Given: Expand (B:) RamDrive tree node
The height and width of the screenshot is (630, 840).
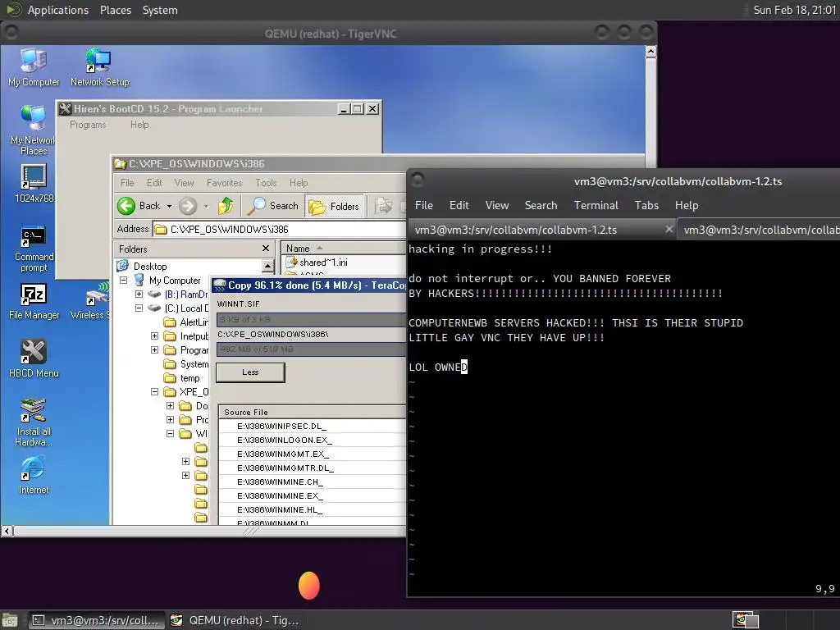Looking at the screenshot, I should click(139, 294).
